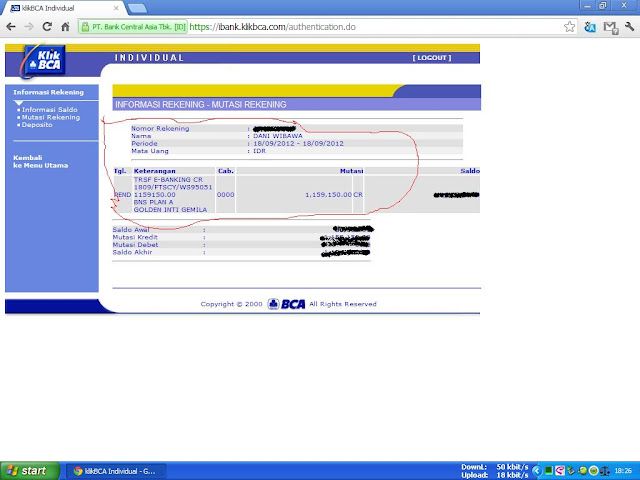Restore down the browser window

tap(602, 6)
